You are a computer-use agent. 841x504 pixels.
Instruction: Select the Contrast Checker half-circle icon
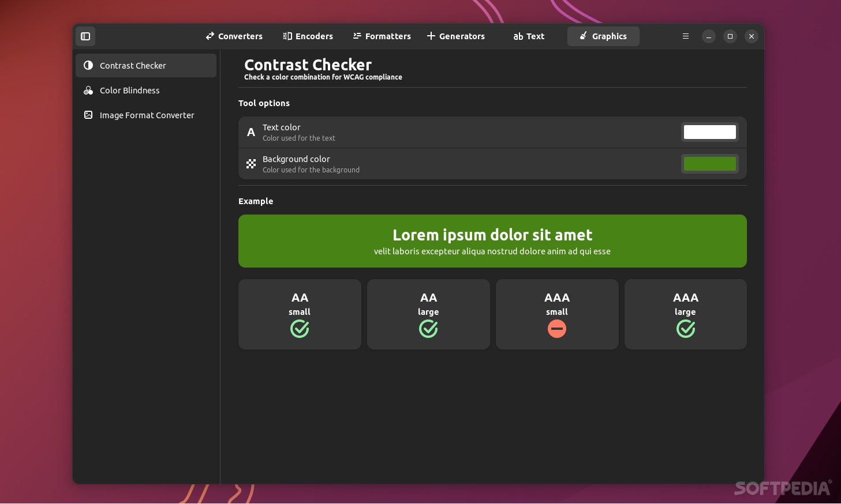point(88,65)
